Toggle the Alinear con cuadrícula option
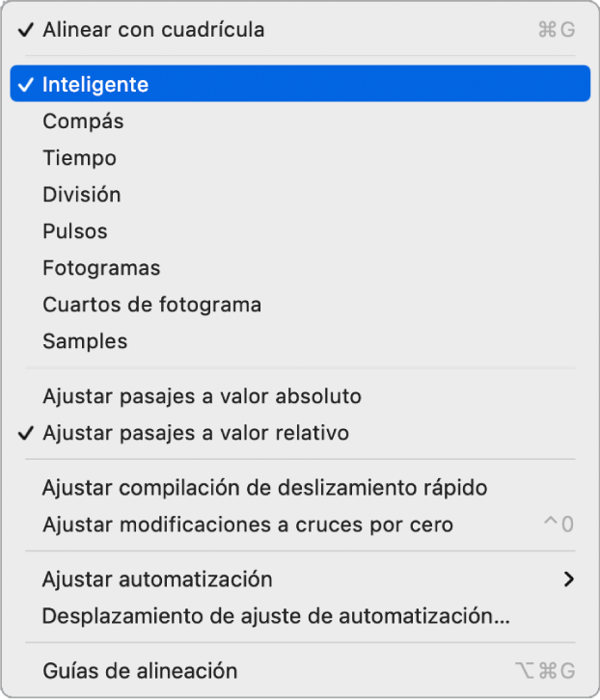Image resolution: width=600 pixels, height=700 pixels. [153, 30]
